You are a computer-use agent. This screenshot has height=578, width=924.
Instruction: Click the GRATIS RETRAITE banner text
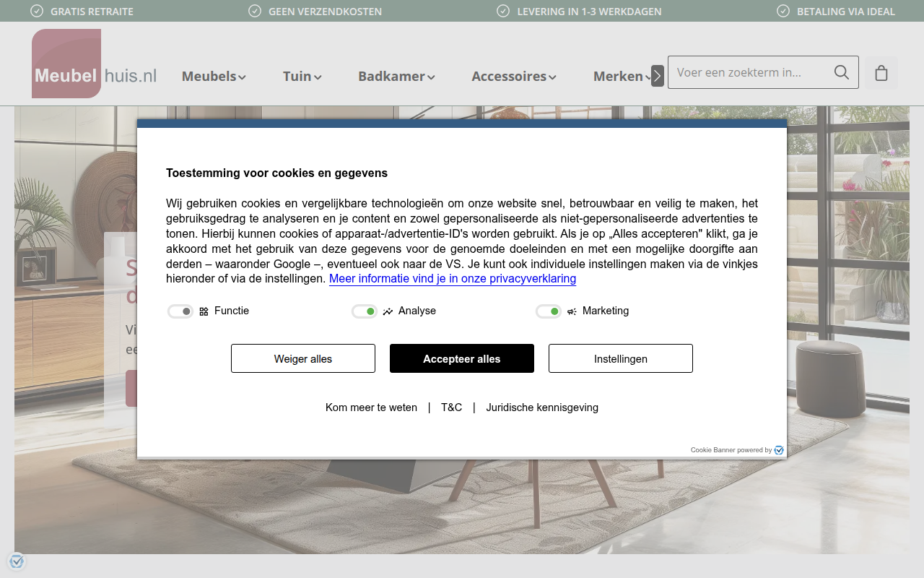(x=92, y=12)
